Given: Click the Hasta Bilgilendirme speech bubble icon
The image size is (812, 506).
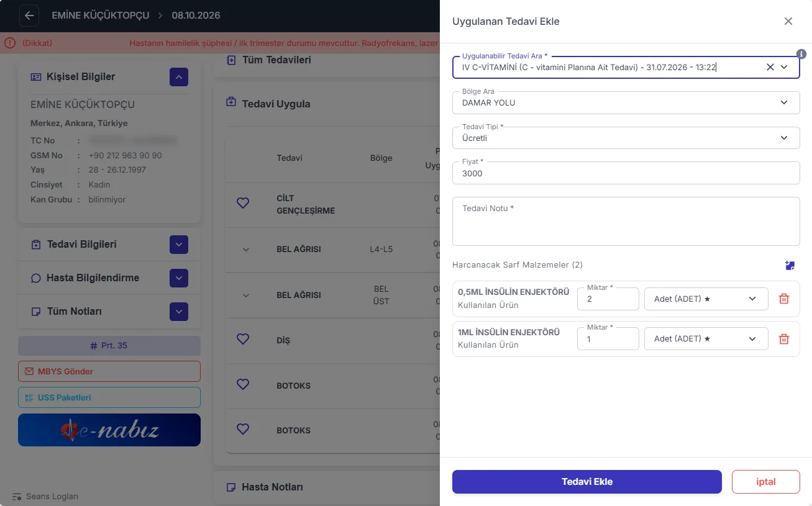Looking at the screenshot, I should coord(36,278).
